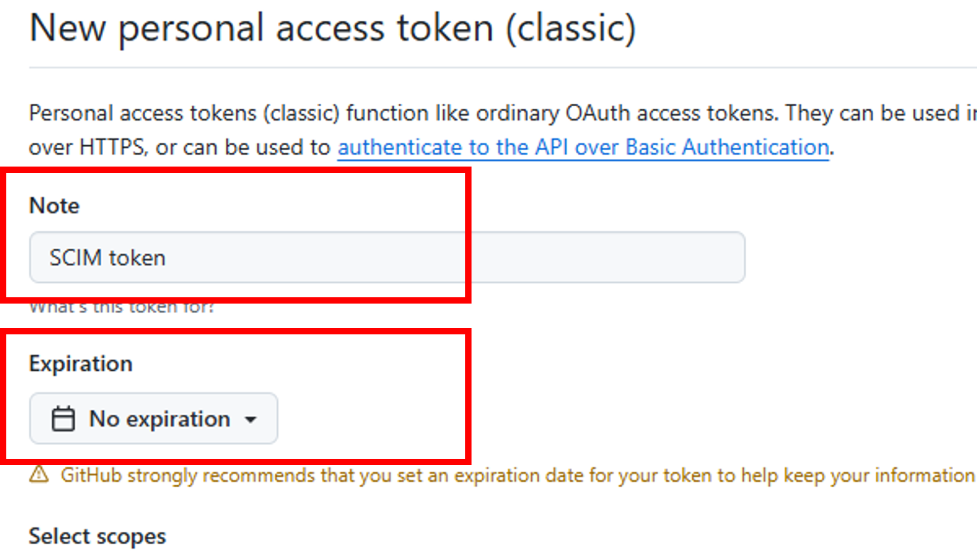Image resolution: width=977 pixels, height=560 pixels.
Task: Open the authenticate to the API over Basic Authentication link
Action: tap(583, 147)
